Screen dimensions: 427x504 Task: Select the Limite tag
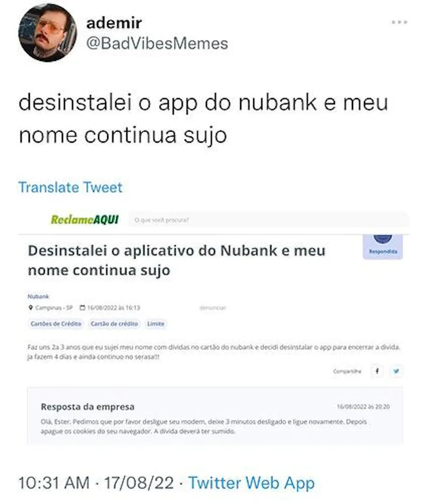pos(156,324)
